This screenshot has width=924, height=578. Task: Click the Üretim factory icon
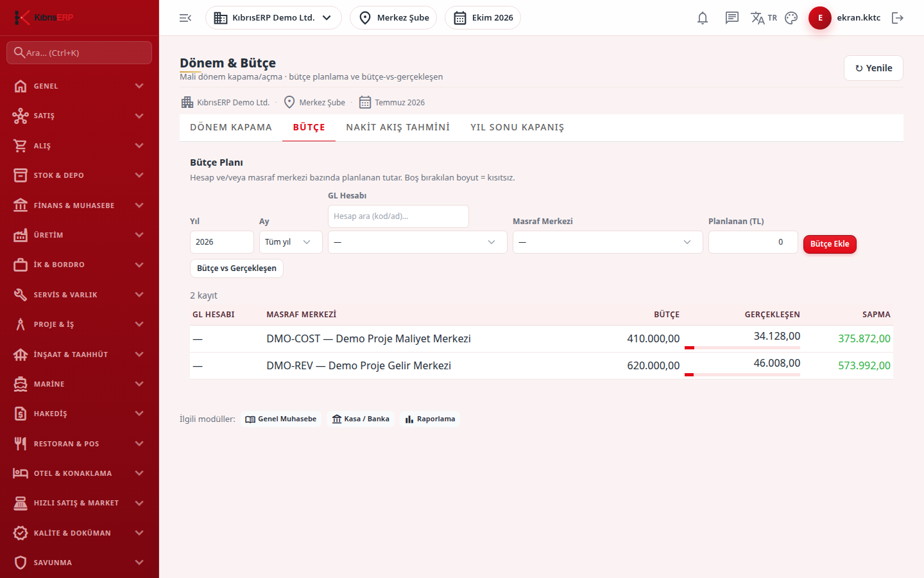(21, 235)
